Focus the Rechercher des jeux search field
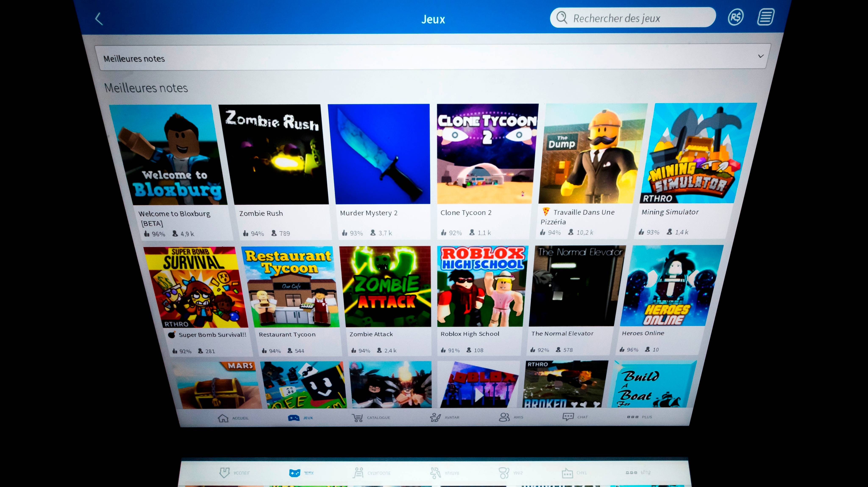868x487 pixels. click(633, 18)
